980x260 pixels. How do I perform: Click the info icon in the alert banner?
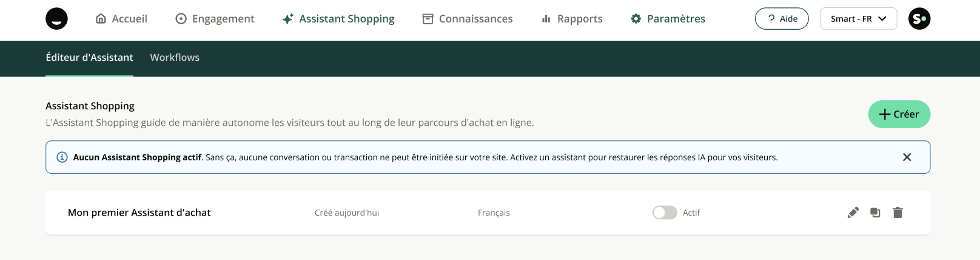(x=62, y=157)
